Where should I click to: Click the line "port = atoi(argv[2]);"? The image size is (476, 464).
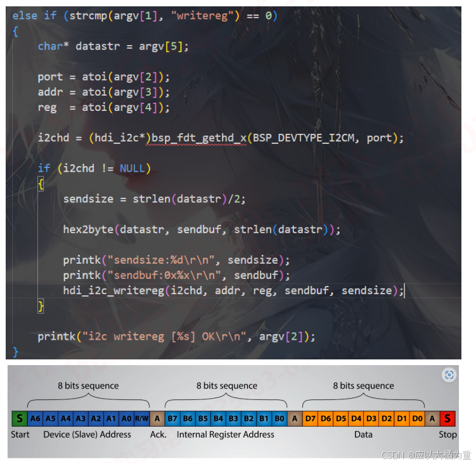pyautogui.click(x=103, y=77)
